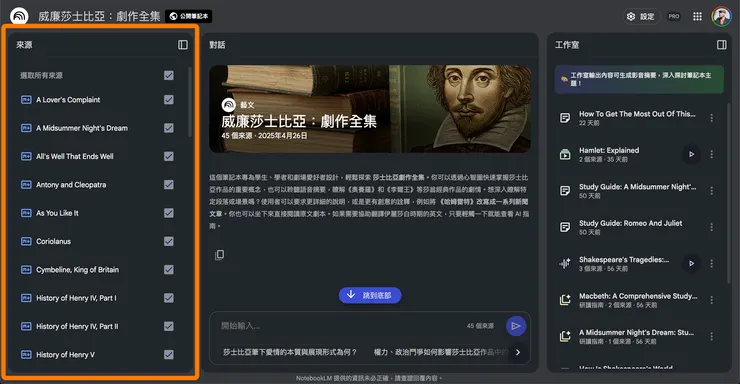Open source All's Well That Ends Well

click(x=75, y=156)
